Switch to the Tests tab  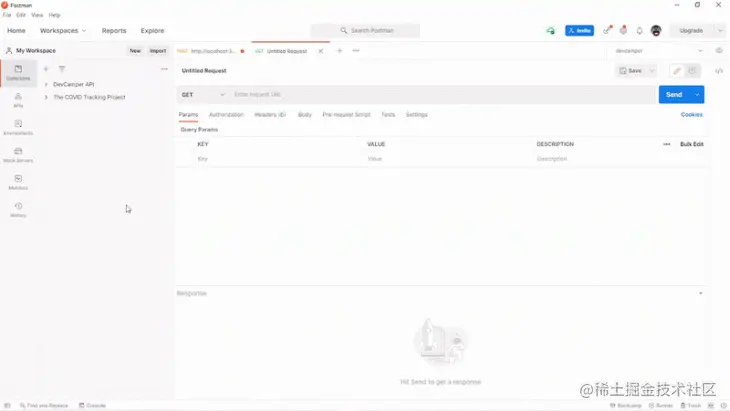[388, 115]
